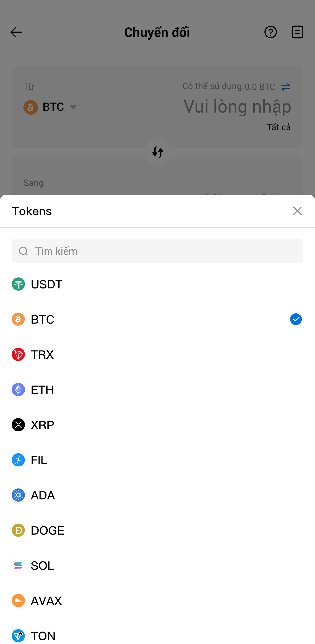315x644 pixels.
Task: Close the Tokens selection sheet
Action: (297, 211)
